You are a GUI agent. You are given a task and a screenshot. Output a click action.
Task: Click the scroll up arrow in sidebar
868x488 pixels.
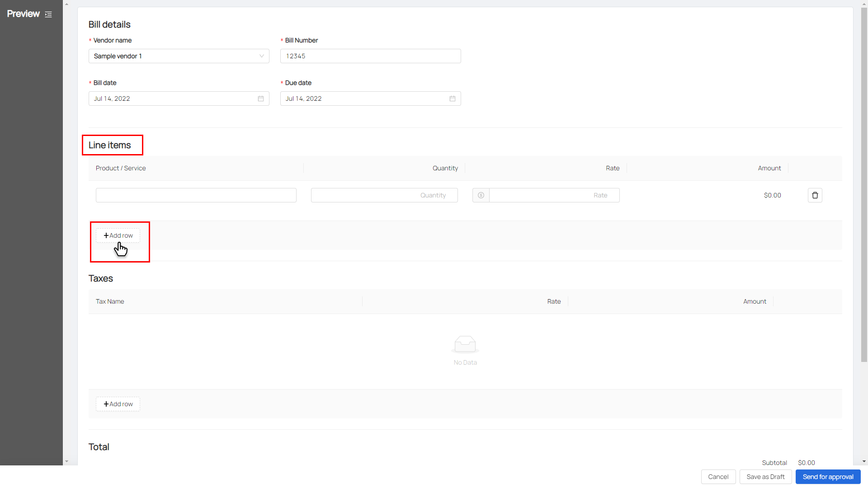click(66, 4)
